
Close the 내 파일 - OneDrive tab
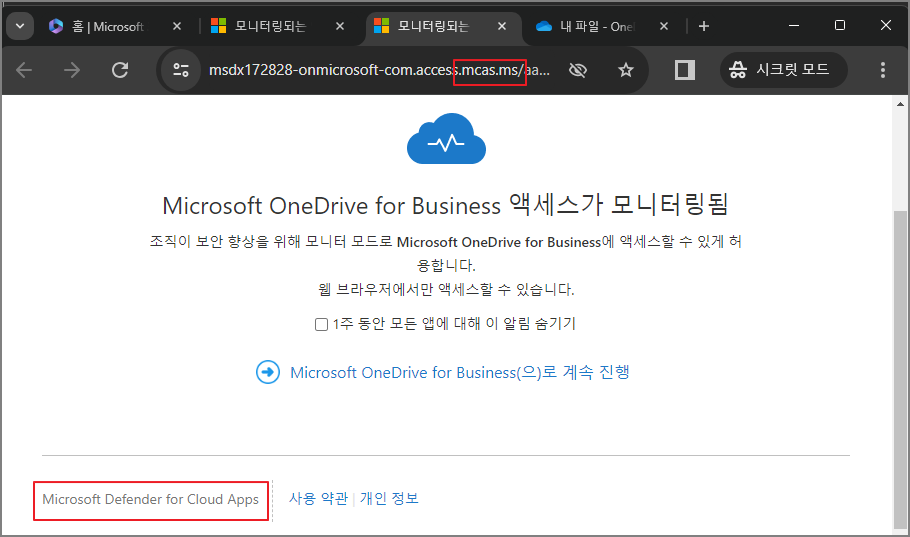pos(664,26)
